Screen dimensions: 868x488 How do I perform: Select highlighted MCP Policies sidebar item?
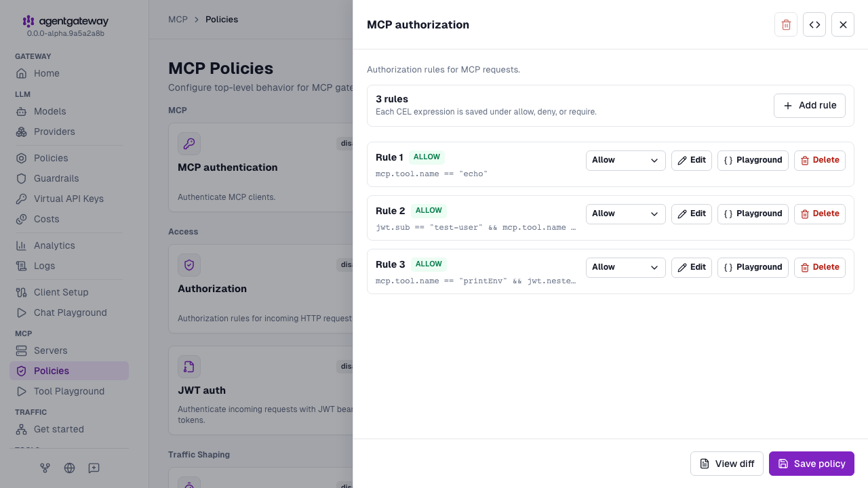point(69,371)
